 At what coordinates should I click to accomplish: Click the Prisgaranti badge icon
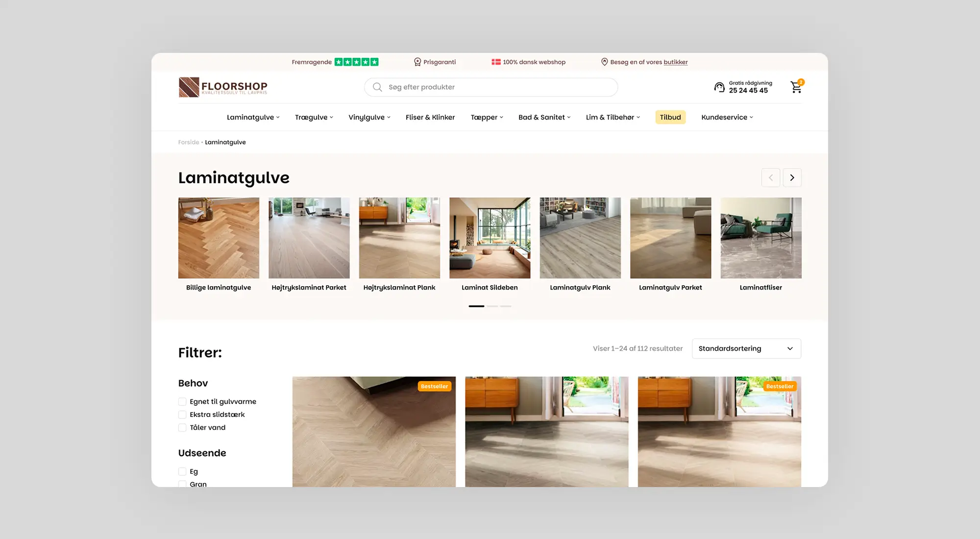tap(417, 62)
